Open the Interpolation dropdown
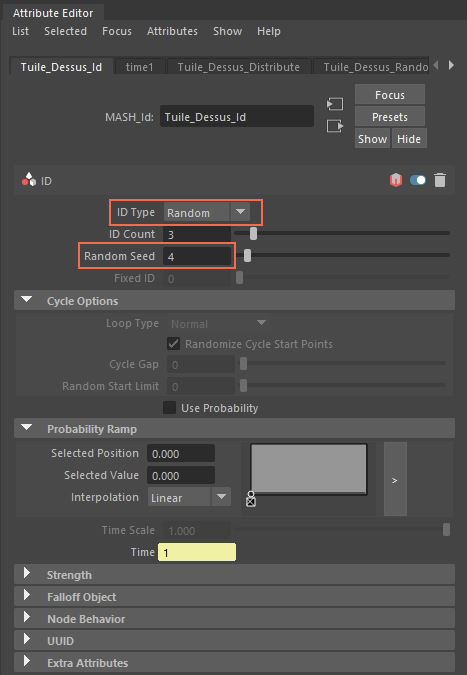 pos(189,497)
